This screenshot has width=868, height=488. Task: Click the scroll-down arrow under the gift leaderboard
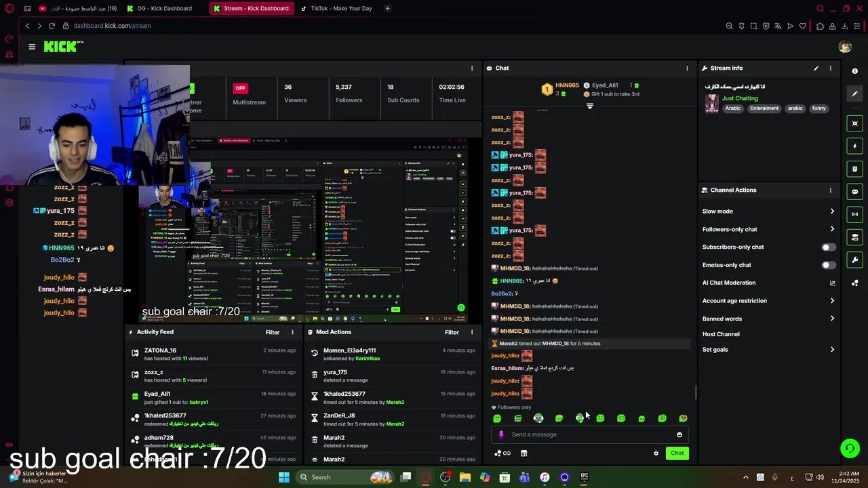coord(589,106)
